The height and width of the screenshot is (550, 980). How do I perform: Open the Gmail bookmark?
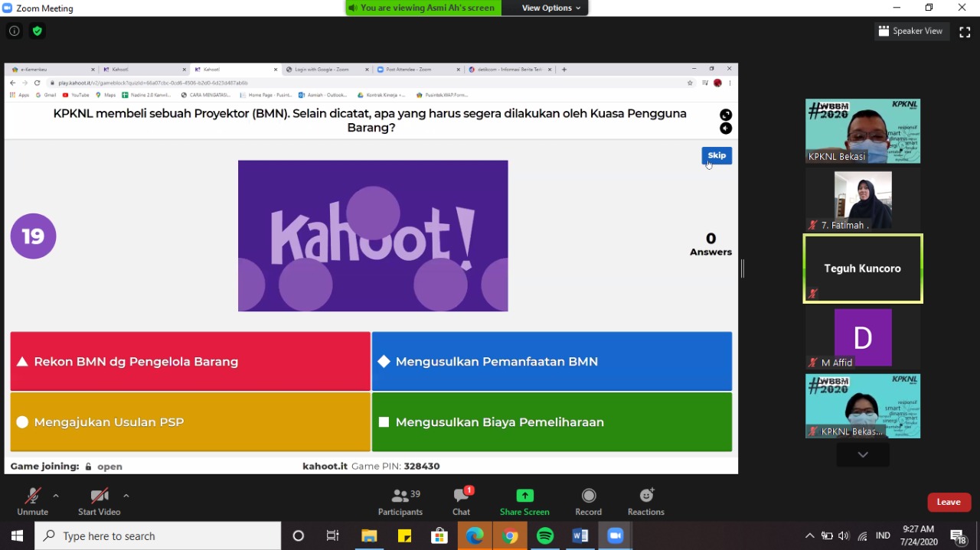pyautogui.click(x=45, y=95)
